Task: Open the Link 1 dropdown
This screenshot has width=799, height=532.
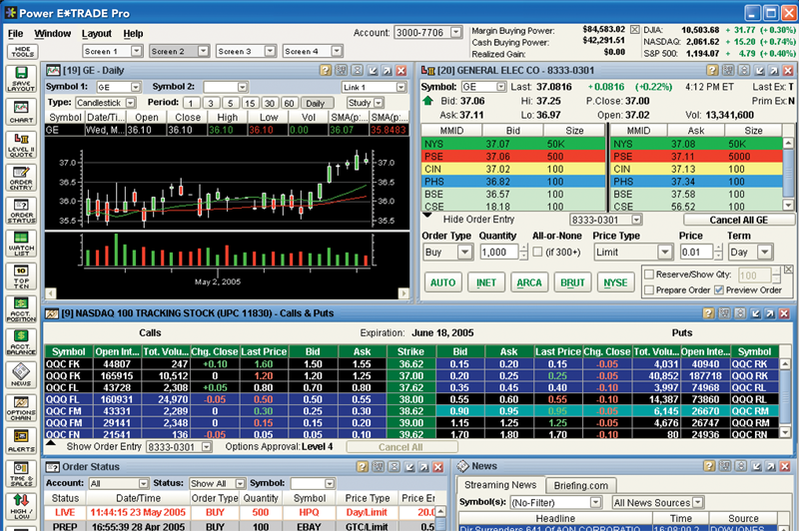Action: (401, 87)
